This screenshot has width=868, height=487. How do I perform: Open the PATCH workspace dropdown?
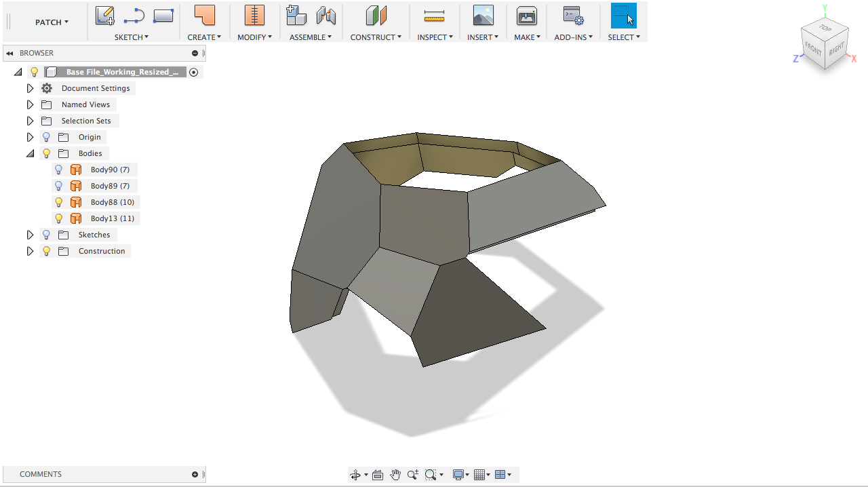(x=52, y=22)
